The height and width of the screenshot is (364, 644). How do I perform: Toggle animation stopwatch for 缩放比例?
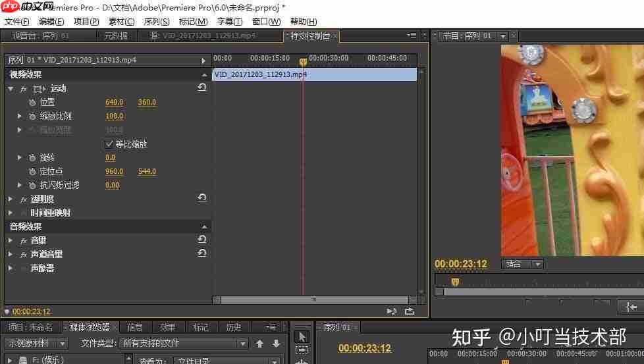point(32,116)
